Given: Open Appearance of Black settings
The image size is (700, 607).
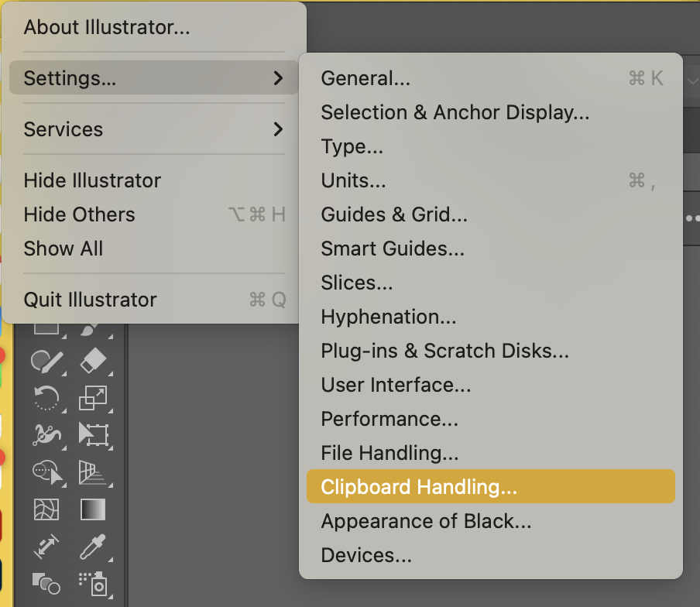Looking at the screenshot, I should pos(491,521).
